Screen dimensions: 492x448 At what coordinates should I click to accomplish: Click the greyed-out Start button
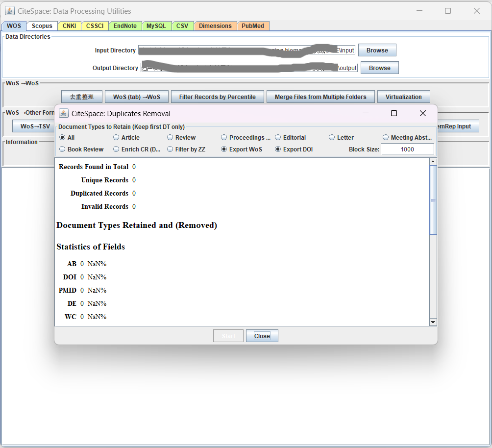[228, 336]
